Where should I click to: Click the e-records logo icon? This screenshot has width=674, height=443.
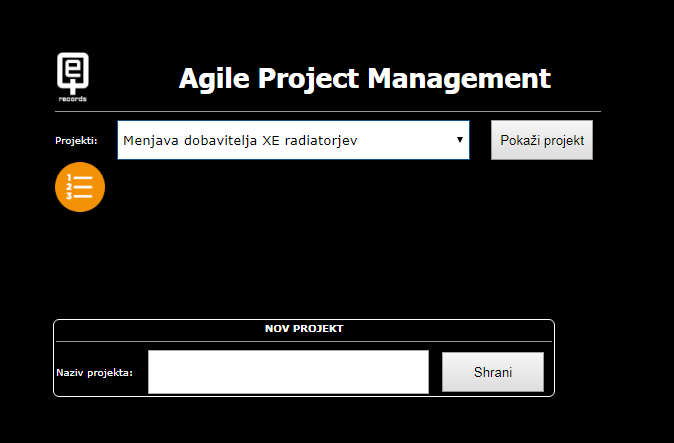coord(72,77)
